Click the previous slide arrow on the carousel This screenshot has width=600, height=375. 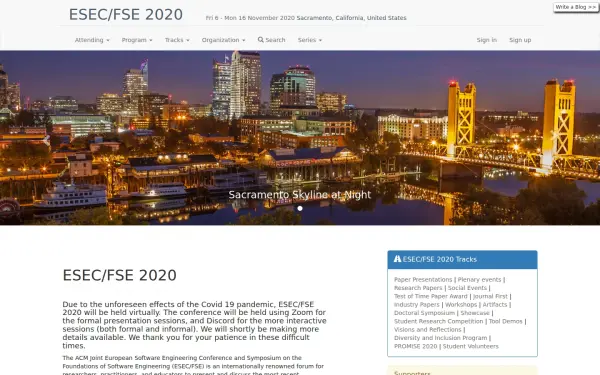[46, 140]
